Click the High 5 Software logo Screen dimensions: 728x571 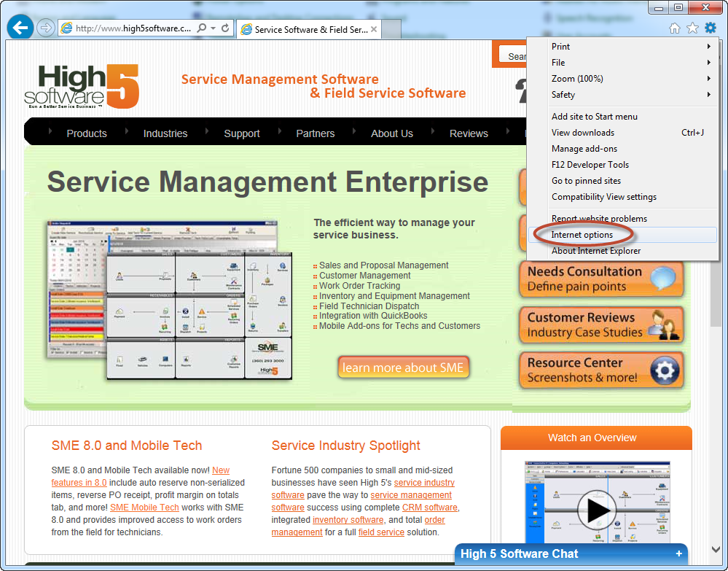(82, 87)
